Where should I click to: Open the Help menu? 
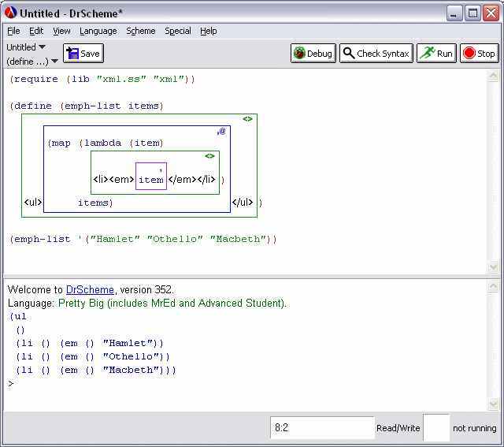(x=208, y=31)
